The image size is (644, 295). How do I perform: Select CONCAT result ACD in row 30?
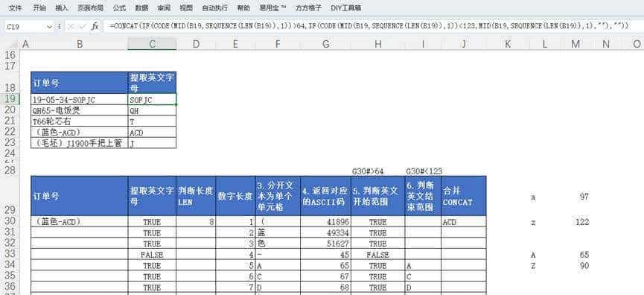point(464,222)
